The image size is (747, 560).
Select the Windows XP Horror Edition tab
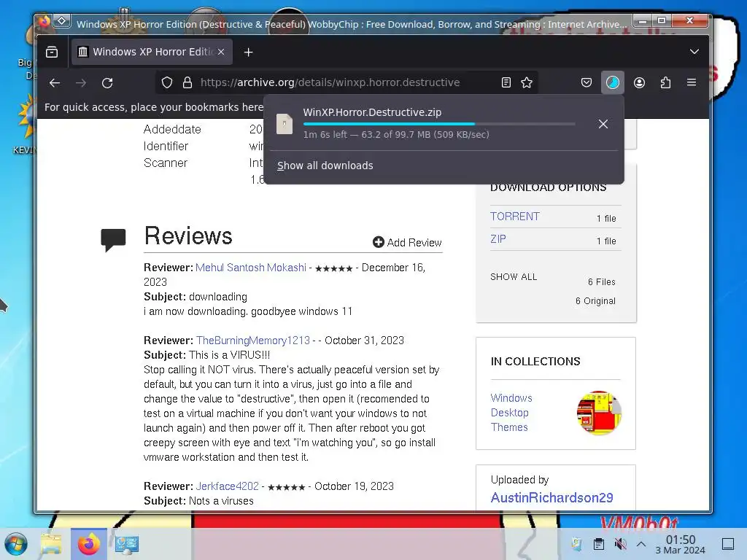click(x=152, y=52)
